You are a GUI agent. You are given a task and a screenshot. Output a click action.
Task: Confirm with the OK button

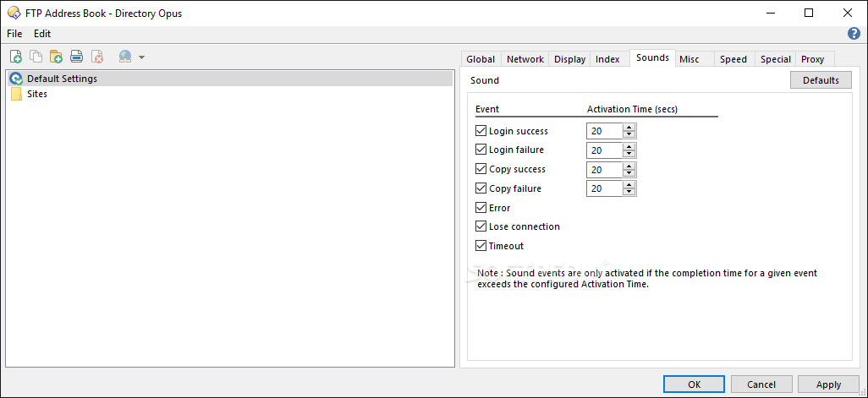tap(695, 384)
